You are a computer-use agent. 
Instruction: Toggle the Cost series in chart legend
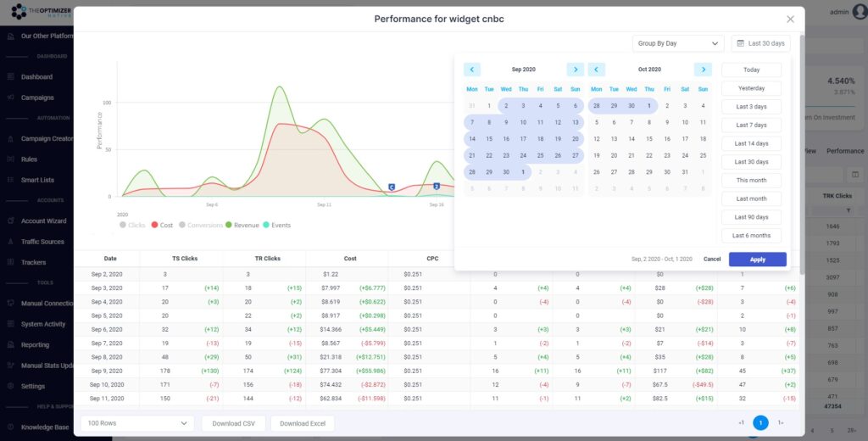[x=162, y=225]
